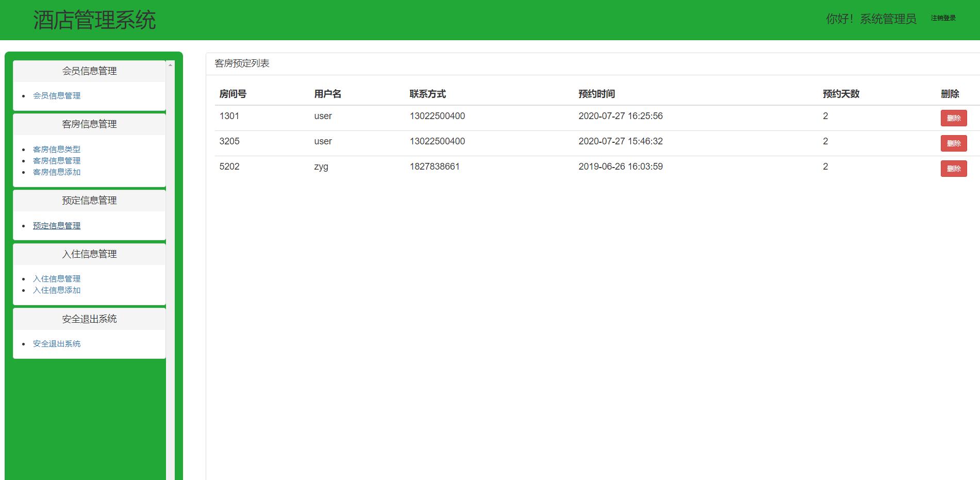
Task: Choose the 入住信息添加 link
Action: coord(57,290)
